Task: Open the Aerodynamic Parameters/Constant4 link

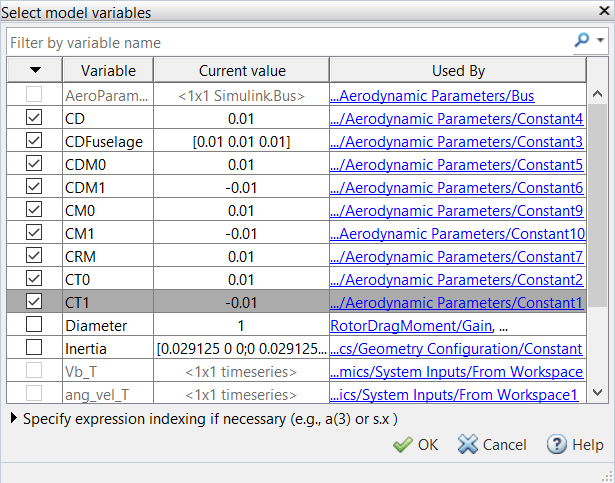Action: click(x=456, y=119)
